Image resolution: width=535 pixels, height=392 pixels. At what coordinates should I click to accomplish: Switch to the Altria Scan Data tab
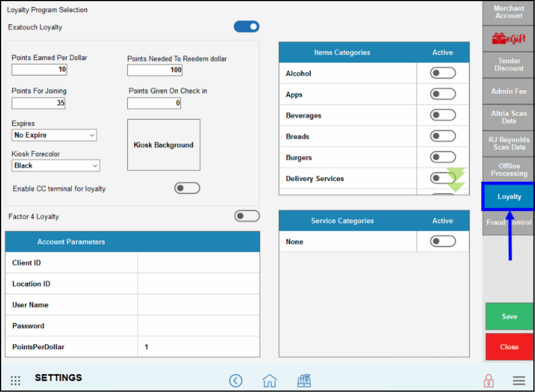click(508, 117)
